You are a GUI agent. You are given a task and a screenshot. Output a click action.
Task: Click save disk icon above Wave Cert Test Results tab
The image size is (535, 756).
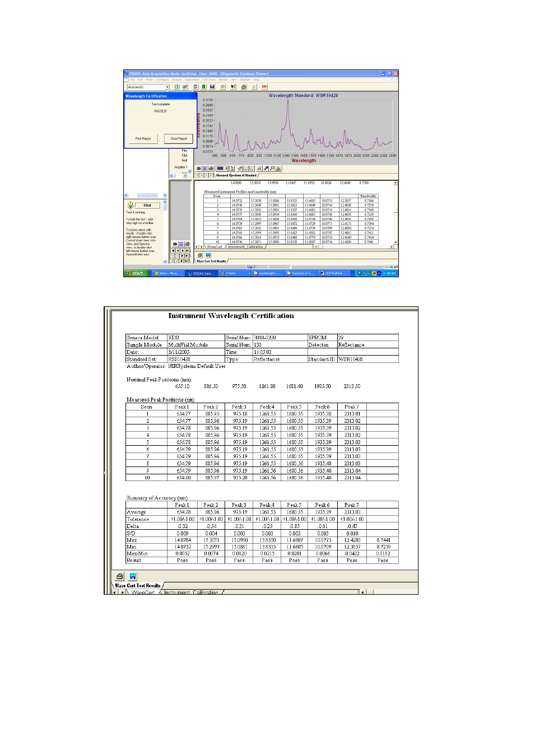click(x=208, y=255)
